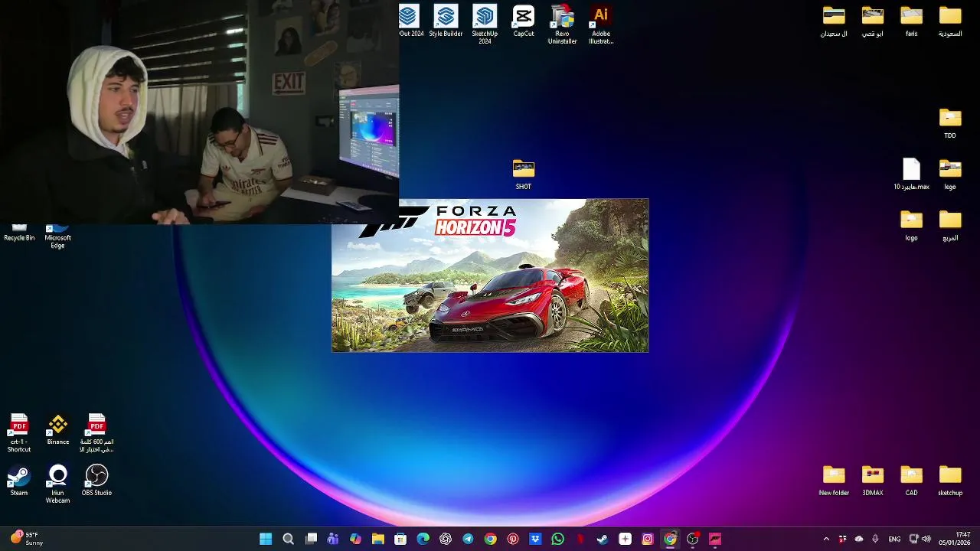Image resolution: width=980 pixels, height=551 pixels.
Task: Open Netflix from the taskbar
Action: pos(580,539)
